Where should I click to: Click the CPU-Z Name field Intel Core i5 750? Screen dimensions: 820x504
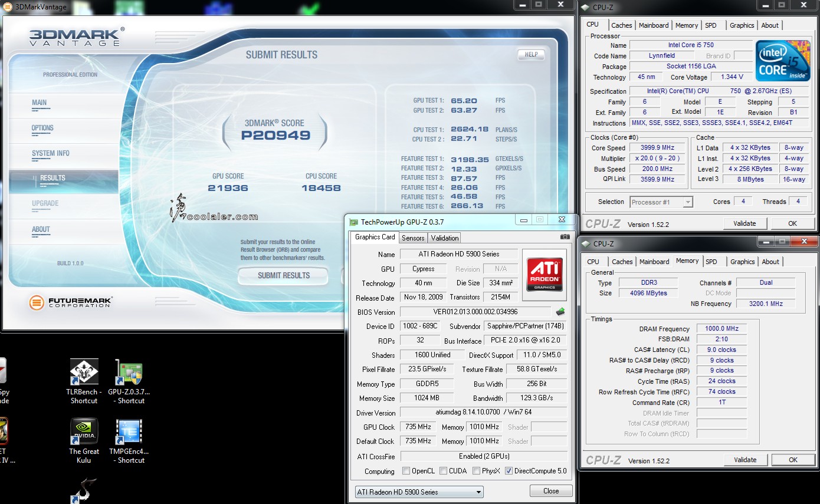690,45
